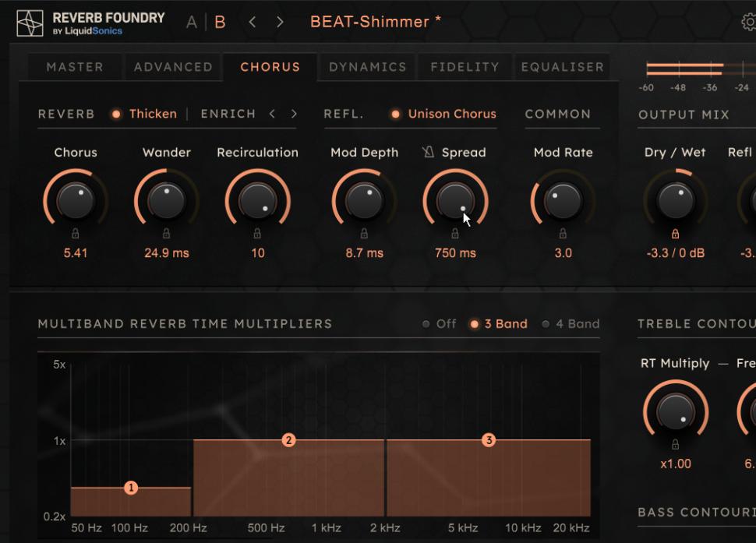Click the lock under Recirculation knob
The height and width of the screenshot is (543, 756).
pos(258,233)
